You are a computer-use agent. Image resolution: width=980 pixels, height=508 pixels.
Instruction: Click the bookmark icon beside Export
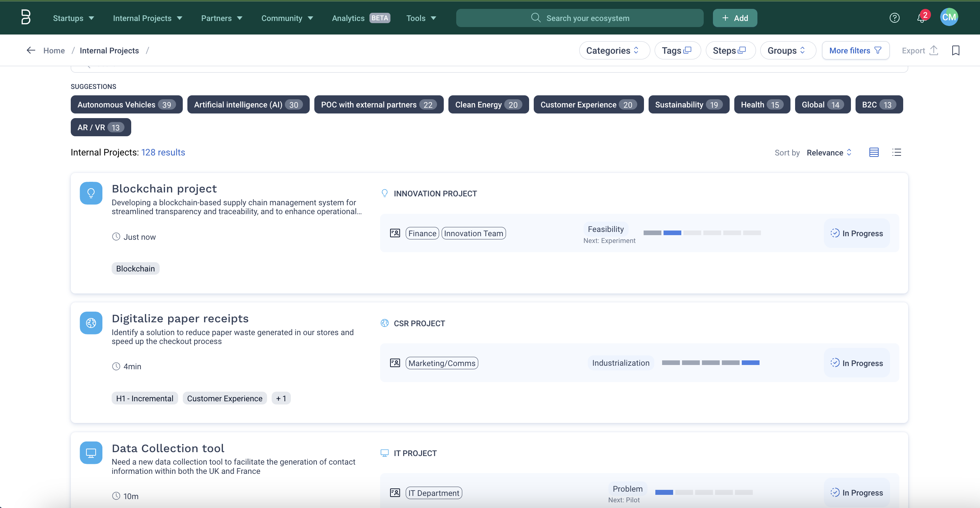pos(956,50)
